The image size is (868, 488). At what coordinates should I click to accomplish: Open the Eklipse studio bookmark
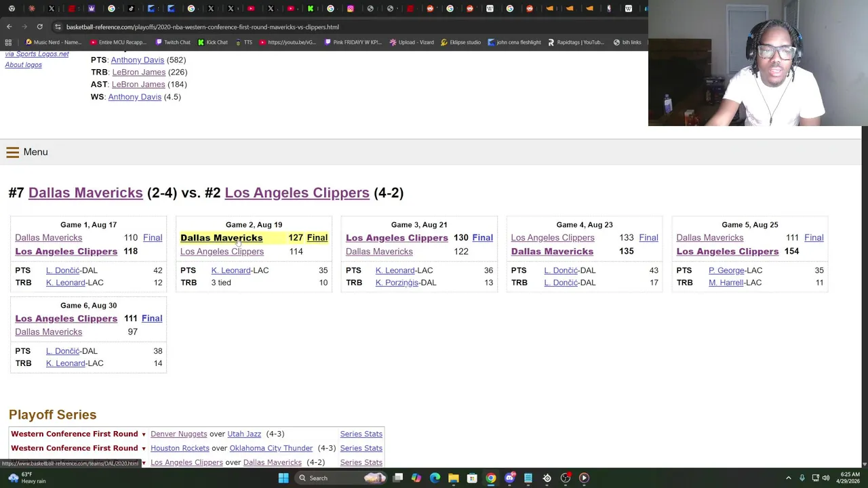tap(461, 42)
